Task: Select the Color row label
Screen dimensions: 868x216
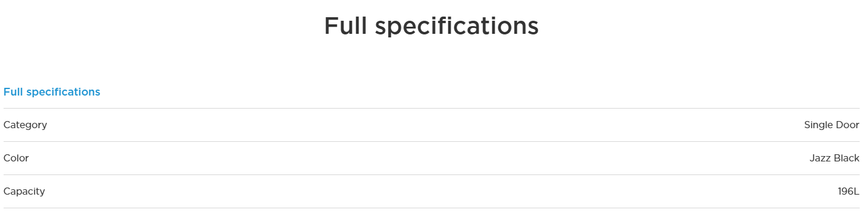Action: (x=16, y=158)
